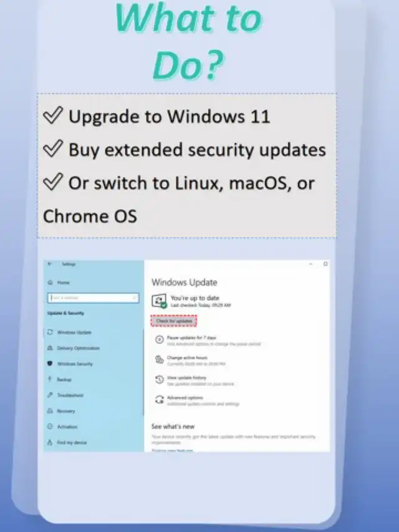Click the Check for updates button
This screenshot has width=399, height=532.
click(174, 321)
